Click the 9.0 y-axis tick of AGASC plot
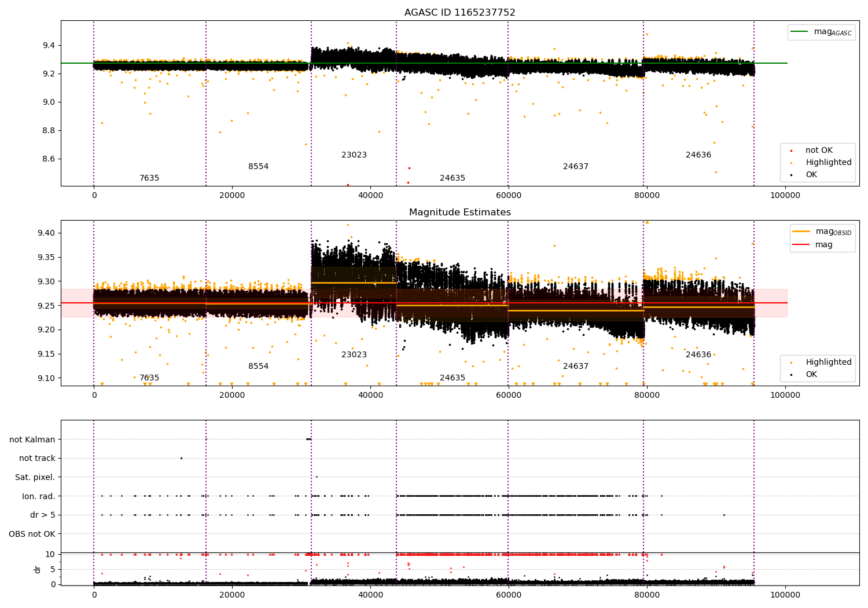 (49, 102)
